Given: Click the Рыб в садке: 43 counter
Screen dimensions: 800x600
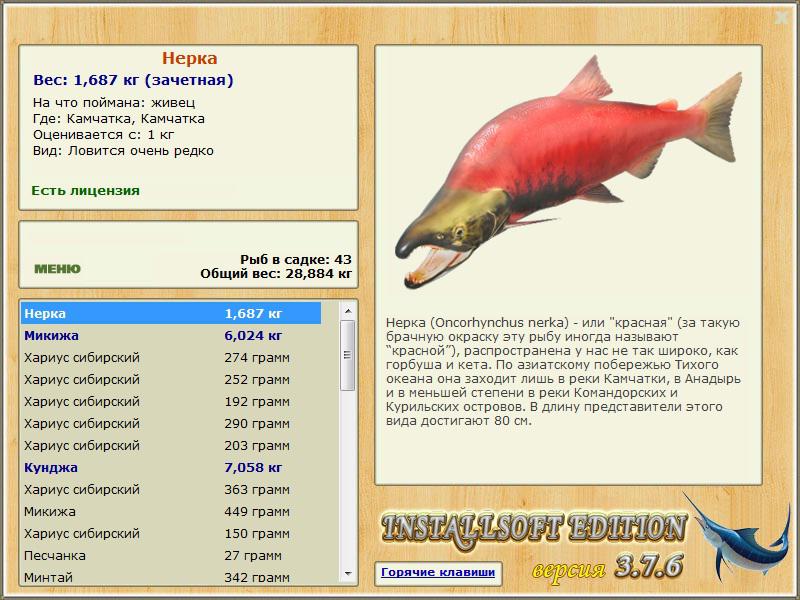Looking at the screenshot, I should click(296, 259).
